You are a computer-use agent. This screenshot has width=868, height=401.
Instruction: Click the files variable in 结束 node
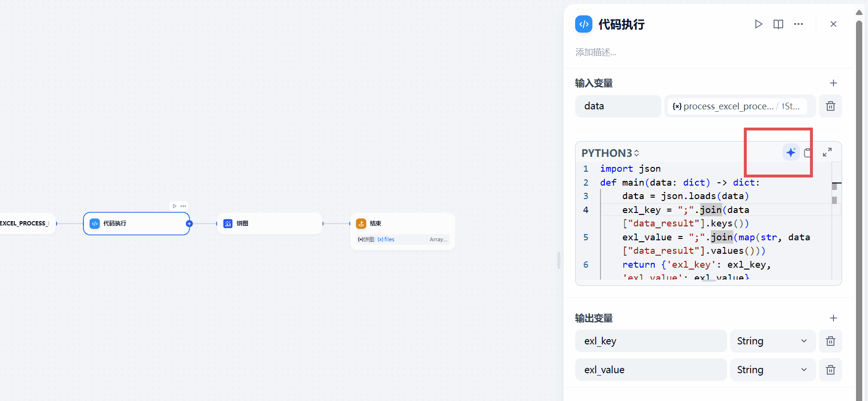click(x=386, y=239)
